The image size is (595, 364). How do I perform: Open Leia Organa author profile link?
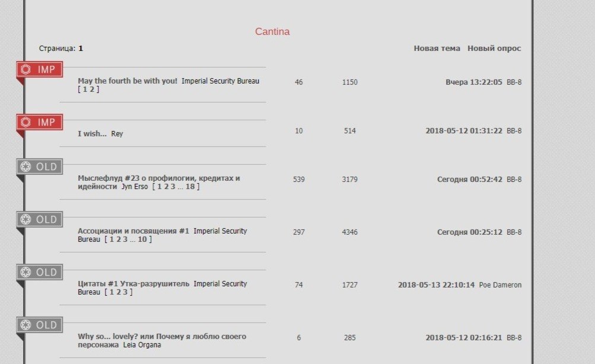click(x=142, y=344)
